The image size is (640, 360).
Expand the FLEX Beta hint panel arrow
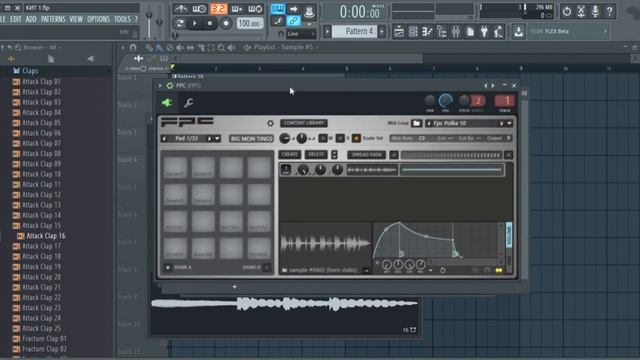click(605, 31)
